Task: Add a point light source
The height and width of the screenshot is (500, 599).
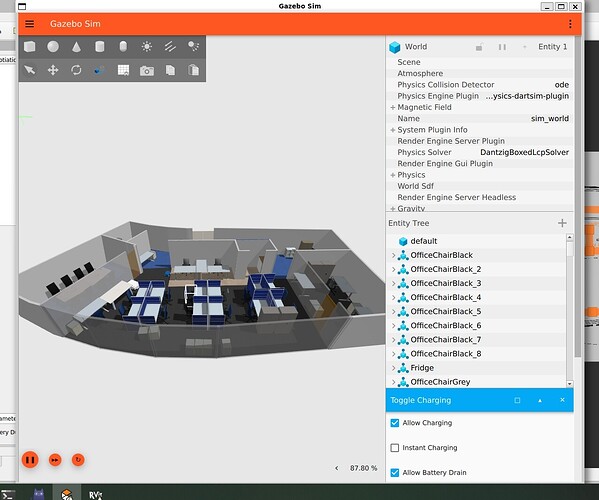Action: (x=147, y=47)
